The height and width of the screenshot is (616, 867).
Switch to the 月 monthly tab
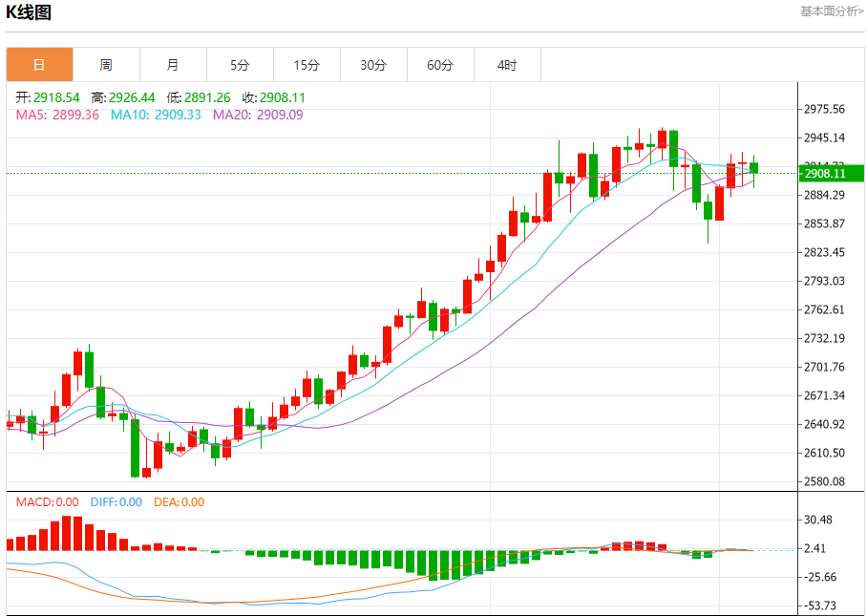(173, 65)
